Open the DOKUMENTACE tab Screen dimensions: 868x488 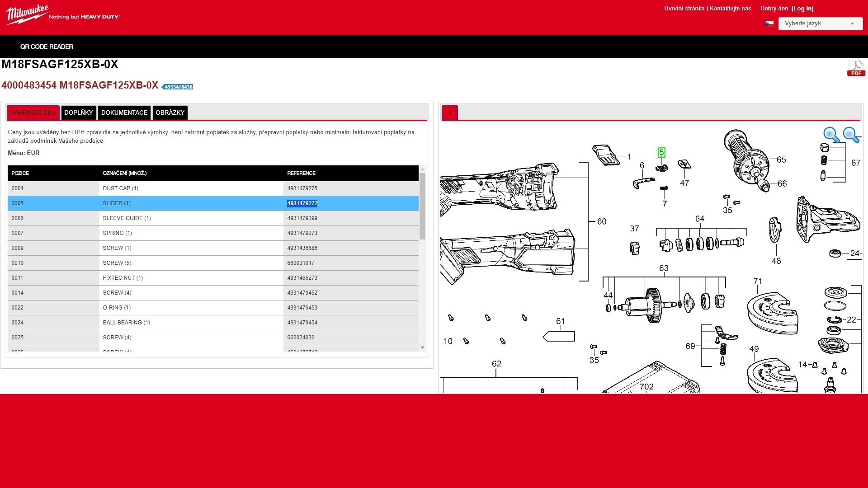[124, 113]
